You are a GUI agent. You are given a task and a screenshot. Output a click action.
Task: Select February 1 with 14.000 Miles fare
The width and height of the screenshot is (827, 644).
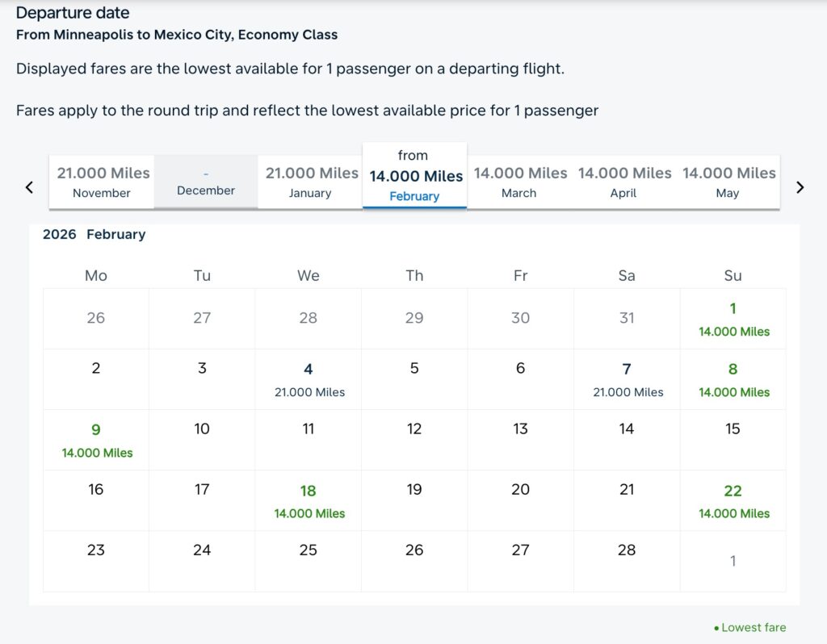[733, 320]
